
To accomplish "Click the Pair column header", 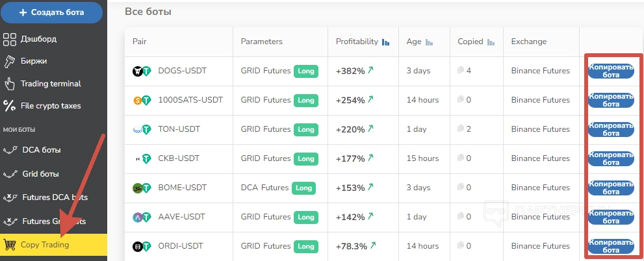I will 140,42.
